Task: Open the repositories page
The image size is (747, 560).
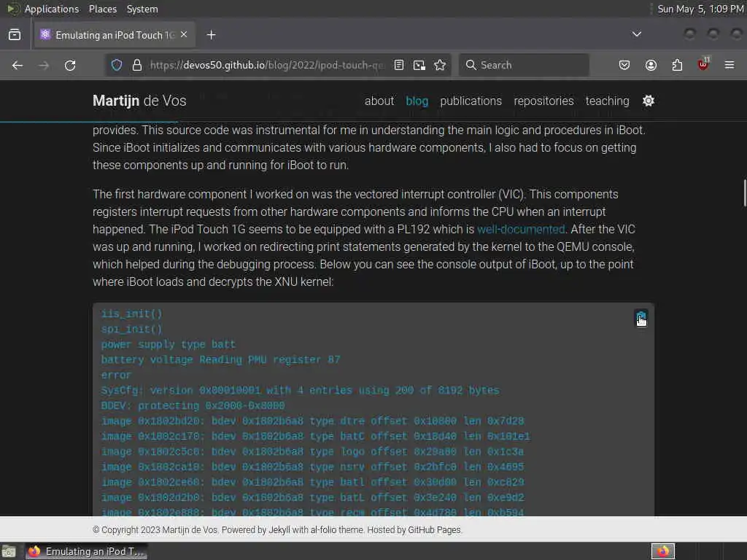Action: pos(543,101)
